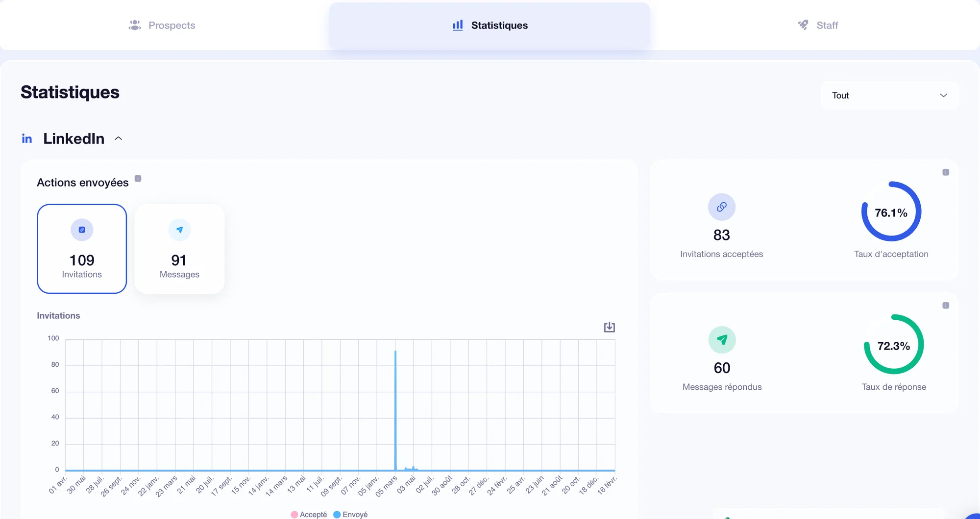The height and width of the screenshot is (519, 980).
Task: Show info for response rate card
Action: tap(946, 306)
